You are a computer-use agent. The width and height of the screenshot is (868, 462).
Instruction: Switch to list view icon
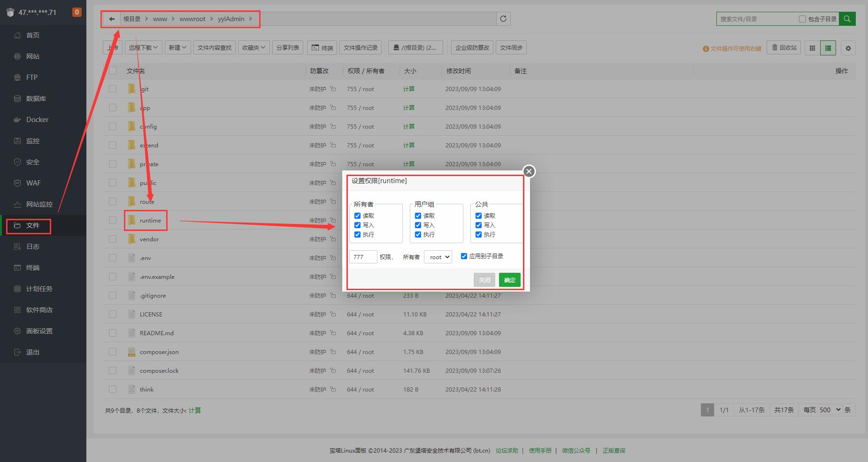tap(828, 48)
